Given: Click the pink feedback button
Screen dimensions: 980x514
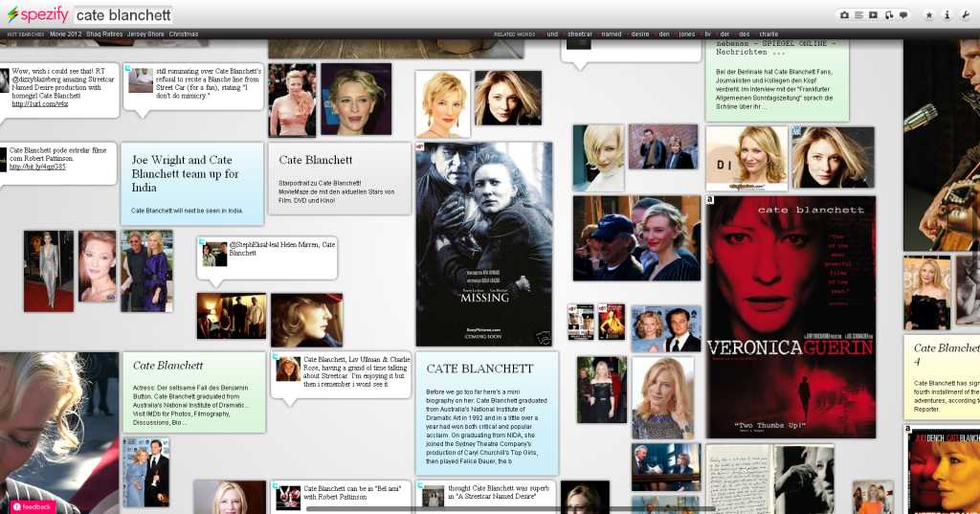Looking at the screenshot, I should coord(33,507).
